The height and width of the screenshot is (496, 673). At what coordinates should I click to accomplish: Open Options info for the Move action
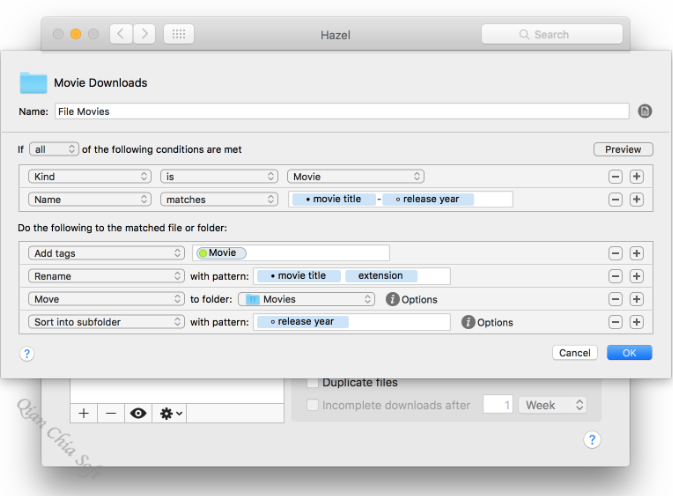click(392, 299)
